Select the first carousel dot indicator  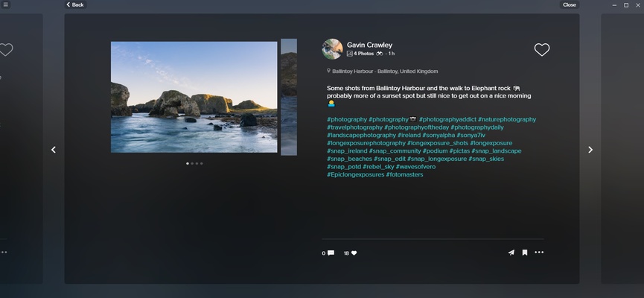tap(188, 164)
